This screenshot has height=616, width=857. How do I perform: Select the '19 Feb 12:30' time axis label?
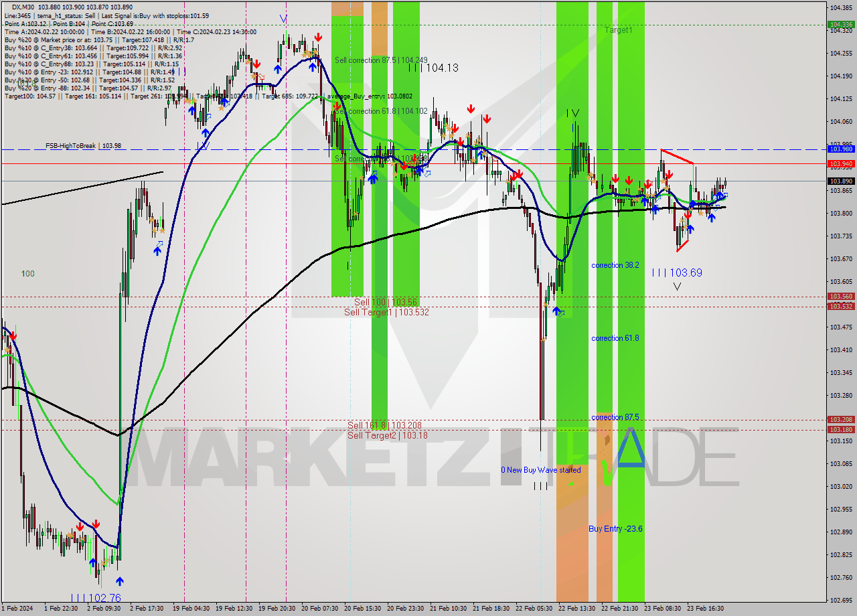coord(234,609)
